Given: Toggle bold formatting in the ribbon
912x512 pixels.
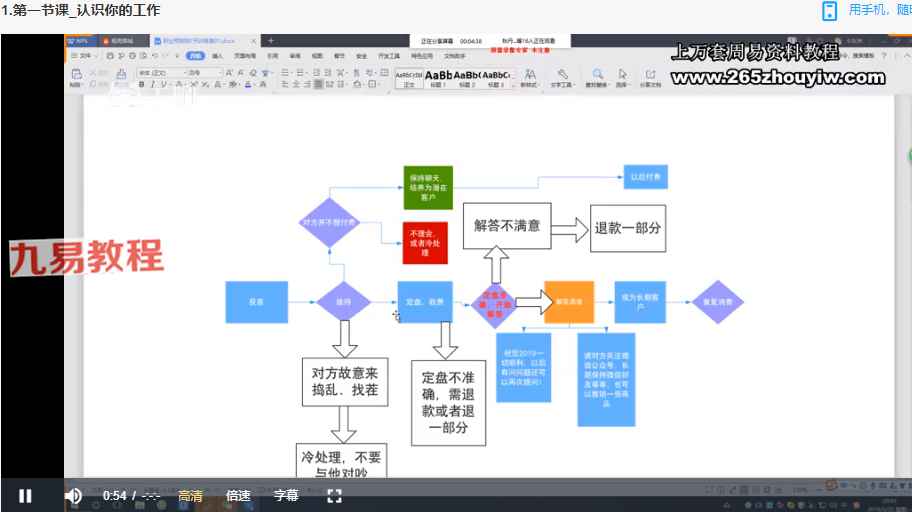Looking at the screenshot, I should 141,85.
